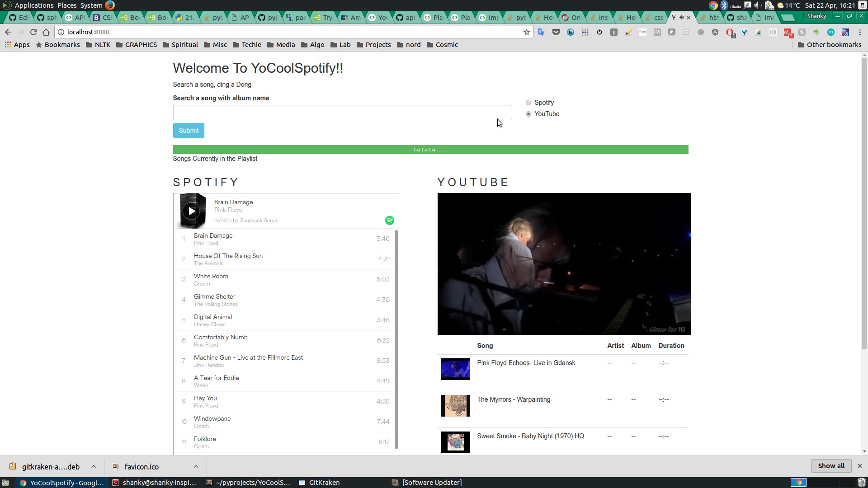Click the Chrome icon in top system tray
This screenshot has height=488, width=868.
point(713,5)
